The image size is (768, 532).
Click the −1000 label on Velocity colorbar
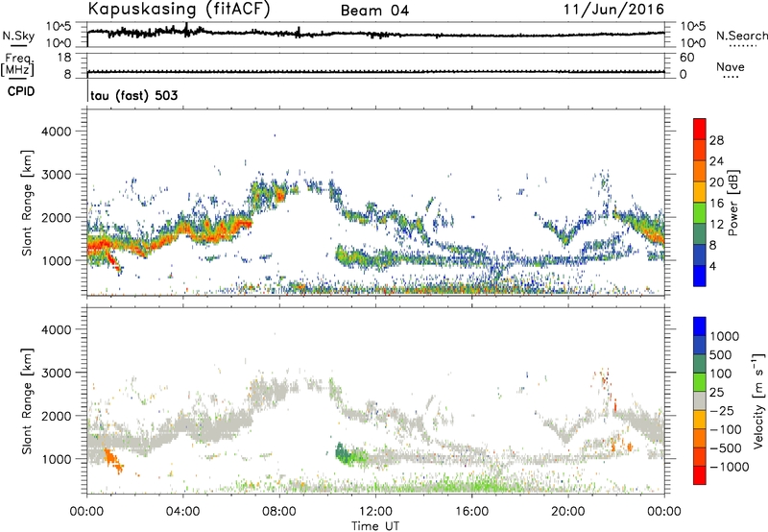coord(730,467)
